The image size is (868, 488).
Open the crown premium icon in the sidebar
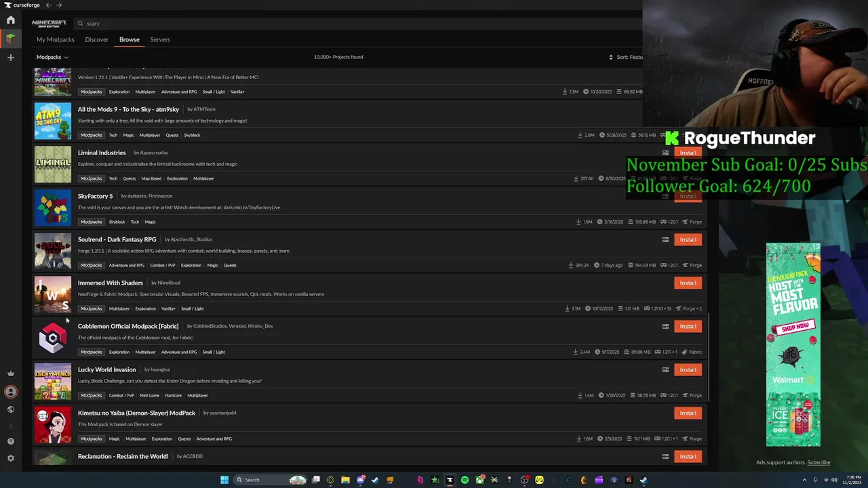[11, 373]
